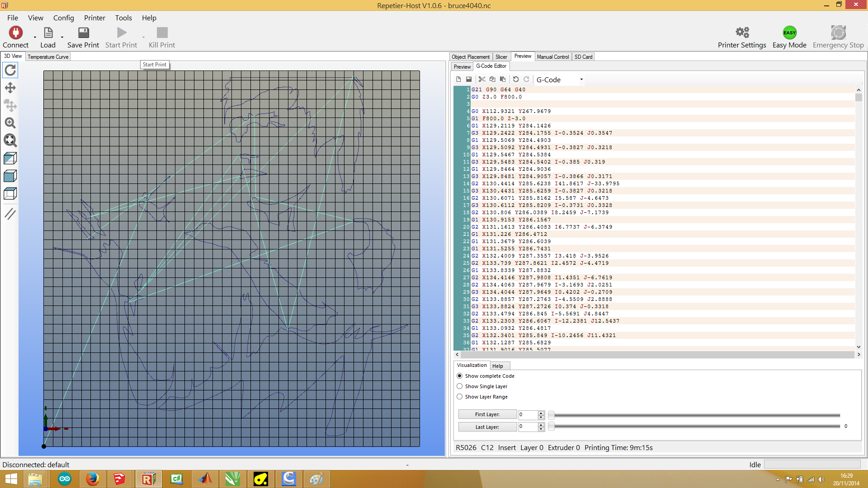Switch to top view cube icon
This screenshot has width=868, height=488.
pos(10,193)
